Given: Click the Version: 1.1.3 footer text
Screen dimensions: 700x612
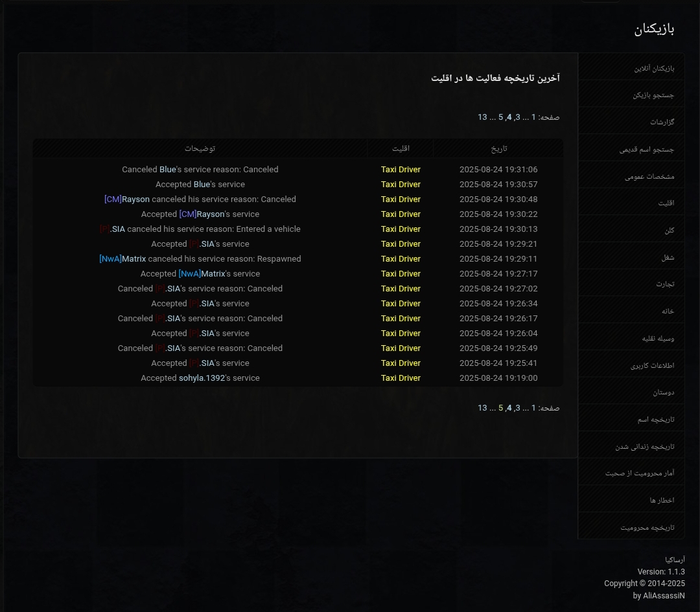Looking at the screenshot, I should 660,571.
